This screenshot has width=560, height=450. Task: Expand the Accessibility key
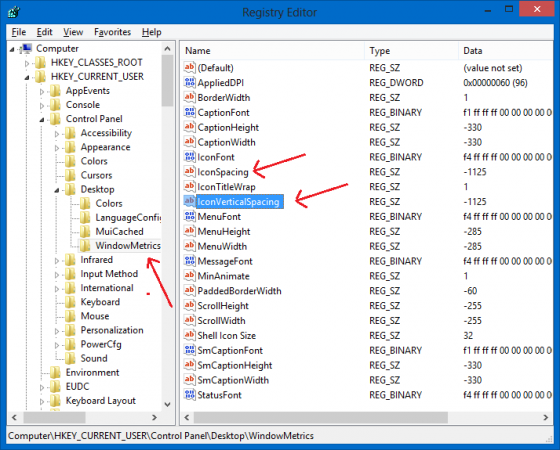click(x=57, y=134)
